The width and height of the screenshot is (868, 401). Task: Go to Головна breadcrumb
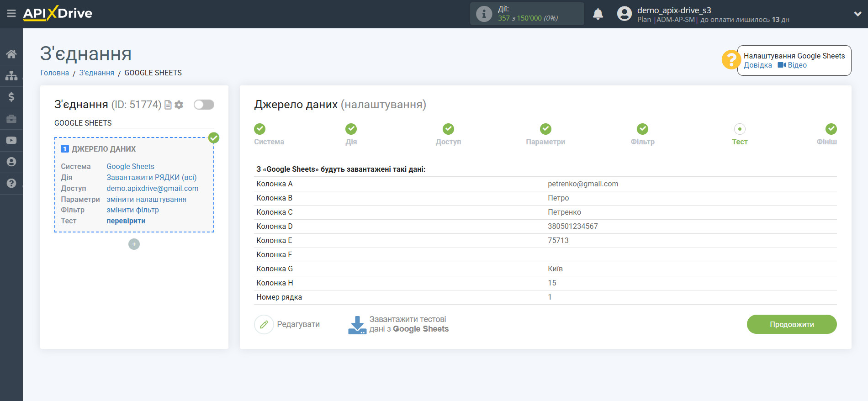(55, 73)
